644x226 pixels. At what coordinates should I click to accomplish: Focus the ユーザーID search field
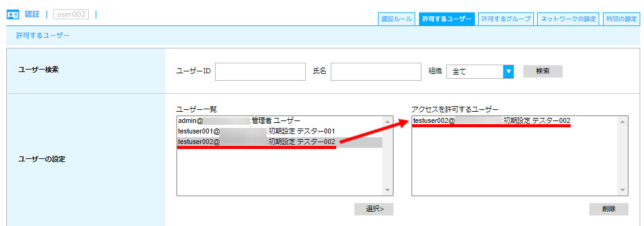point(260,71)
